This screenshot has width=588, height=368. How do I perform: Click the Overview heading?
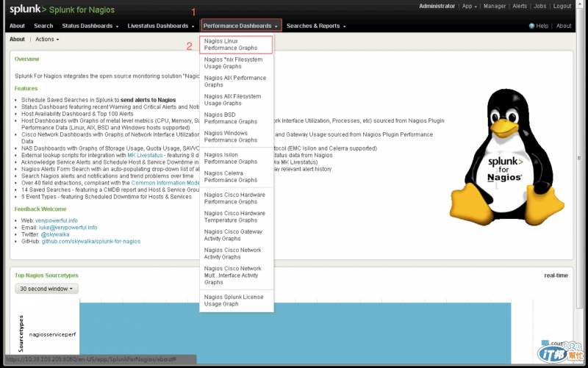26,59
